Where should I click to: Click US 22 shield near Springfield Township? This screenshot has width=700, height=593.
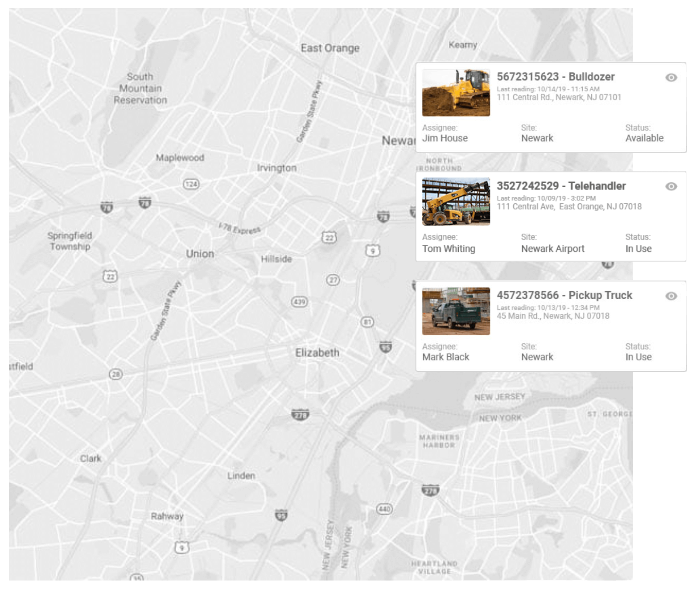pos(110,276)
